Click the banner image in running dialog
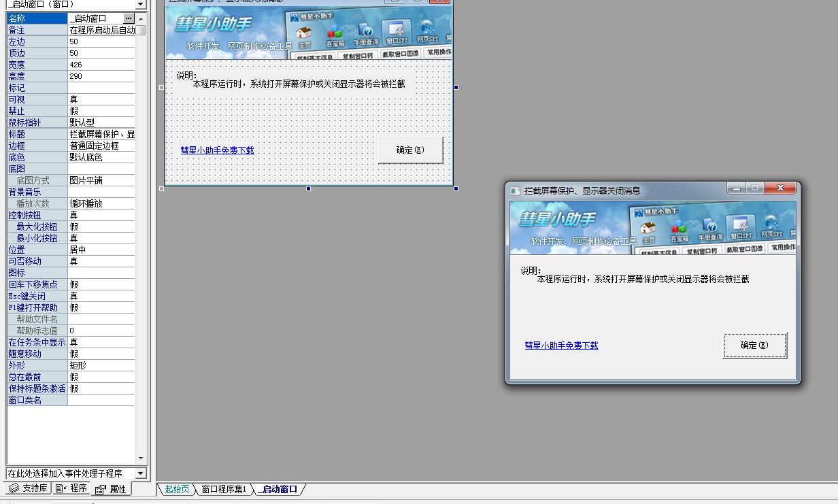This screenshot has width=838, height=504. pos(652,228)
